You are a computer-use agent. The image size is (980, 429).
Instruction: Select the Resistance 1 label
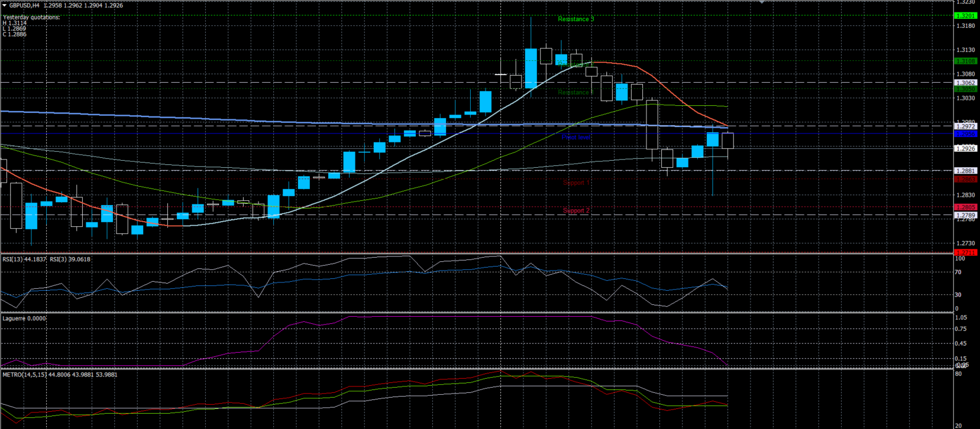[x=574, y=92]
